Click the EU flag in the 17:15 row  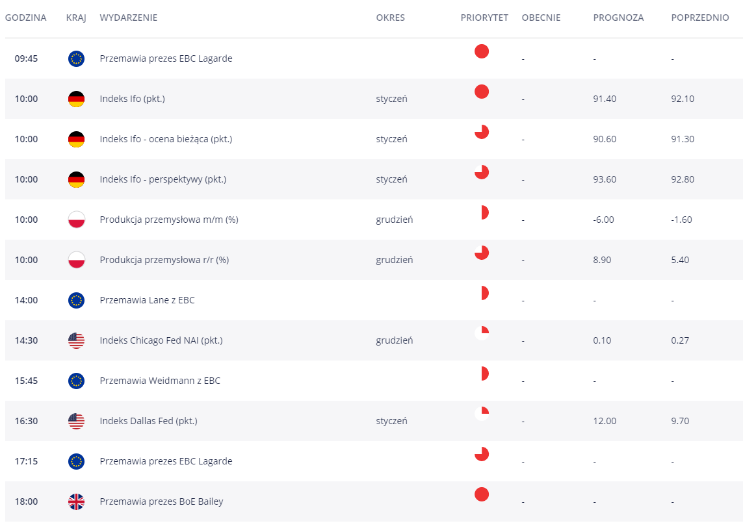pos(76,461)
